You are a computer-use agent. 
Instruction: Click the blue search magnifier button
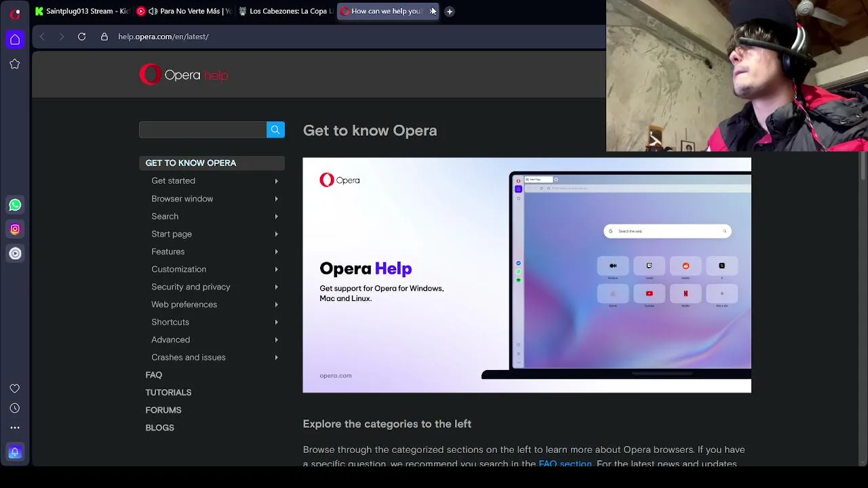coord(275,129)
